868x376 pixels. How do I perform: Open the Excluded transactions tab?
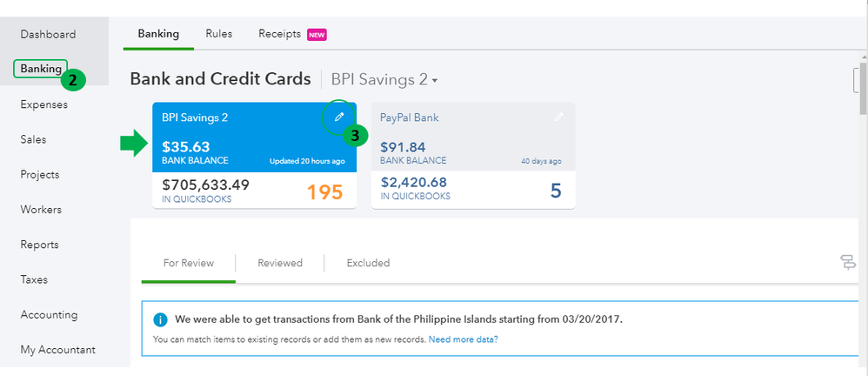(x=368, y=263)
